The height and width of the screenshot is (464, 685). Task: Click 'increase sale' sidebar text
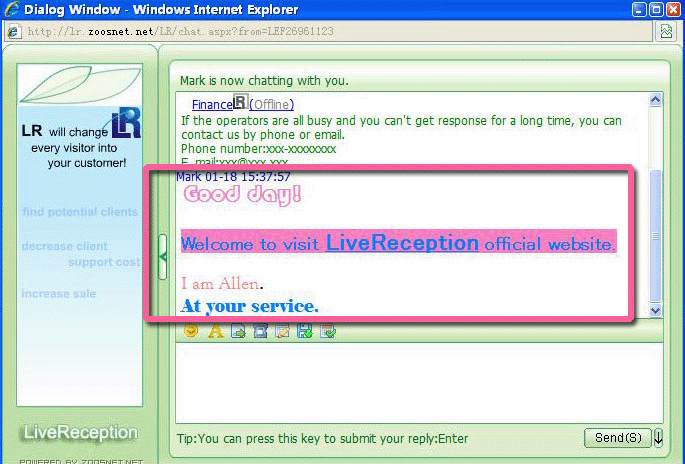click(x=59, y=294)
